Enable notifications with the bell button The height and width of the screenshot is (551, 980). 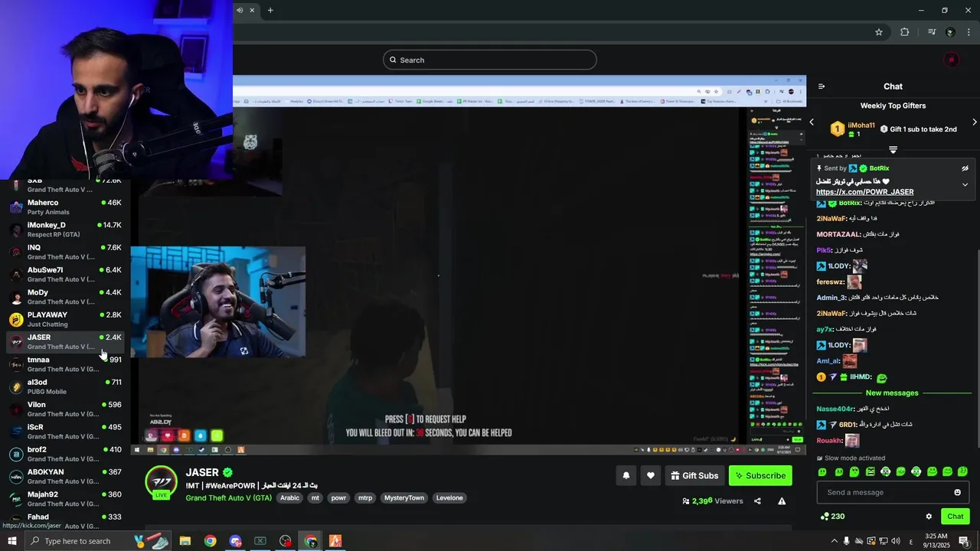(626, 475)
